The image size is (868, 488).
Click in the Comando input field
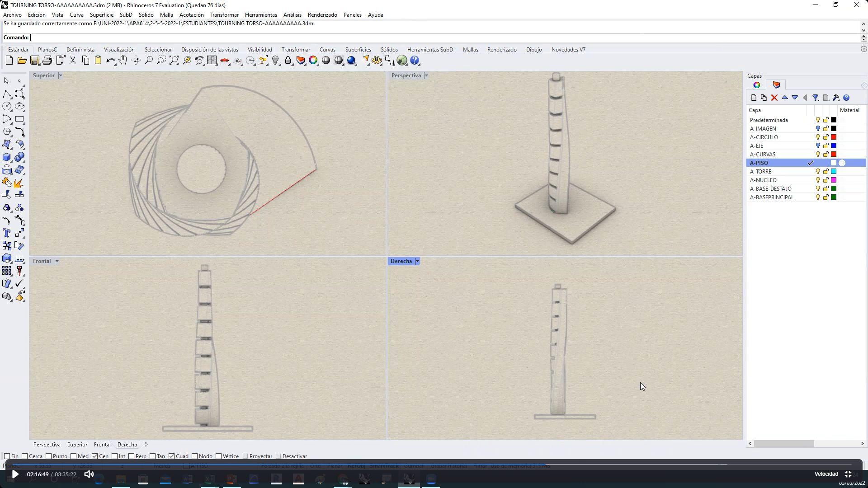(x=445, y=38)
